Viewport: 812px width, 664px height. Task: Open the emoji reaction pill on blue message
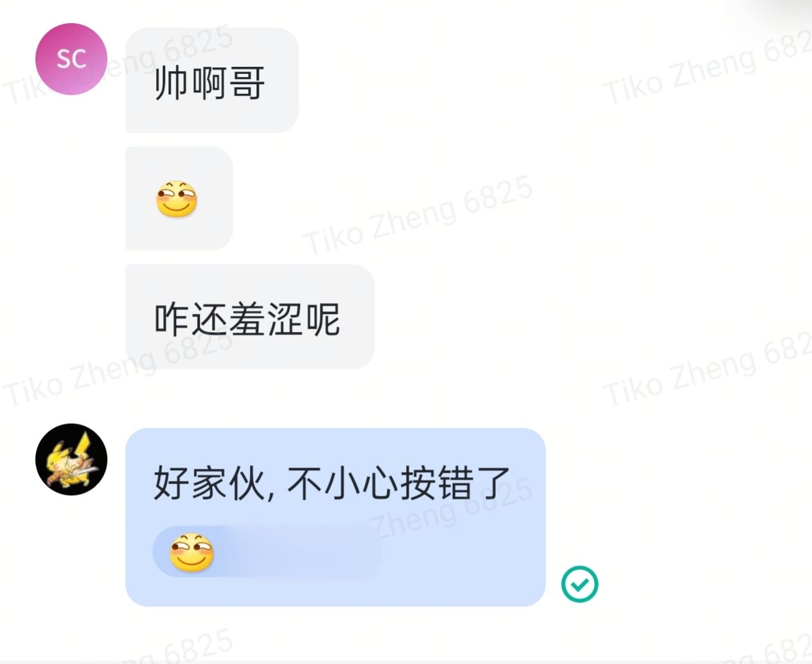tap(267, 552)
